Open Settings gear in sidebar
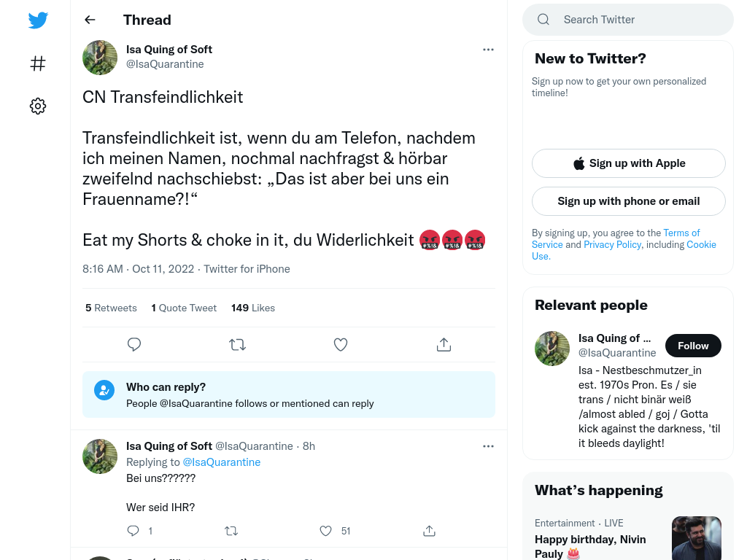This screenshot has width=747, height=560. pos(38,106)
